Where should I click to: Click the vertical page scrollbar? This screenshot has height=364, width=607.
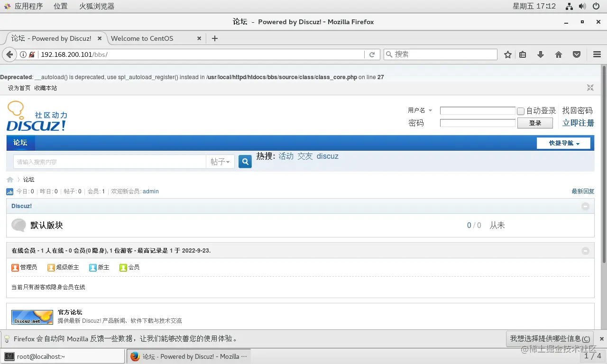[604, 164]
